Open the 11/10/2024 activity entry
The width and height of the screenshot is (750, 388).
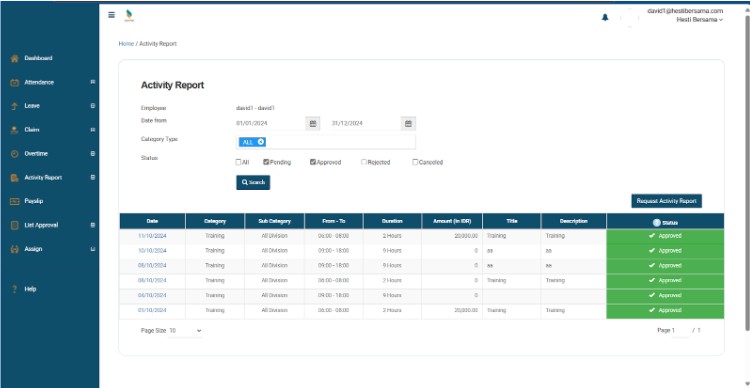pyautogui.click(x=152, y=236)
